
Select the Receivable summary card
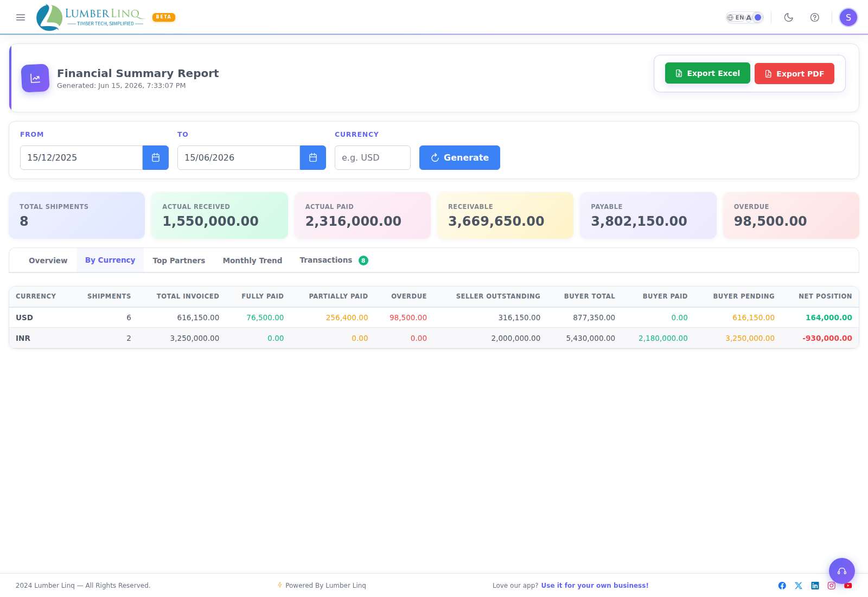tap(506, 215)
